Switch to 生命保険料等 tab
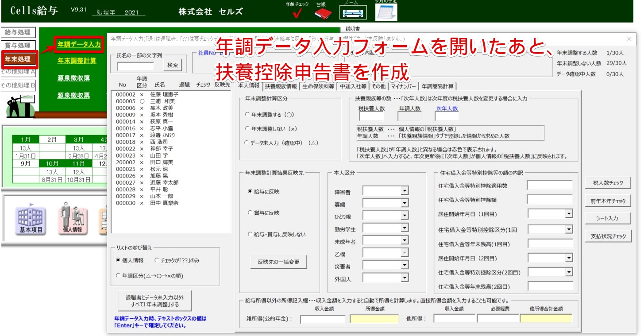This screenshot has width=644, height=336. 318,86
